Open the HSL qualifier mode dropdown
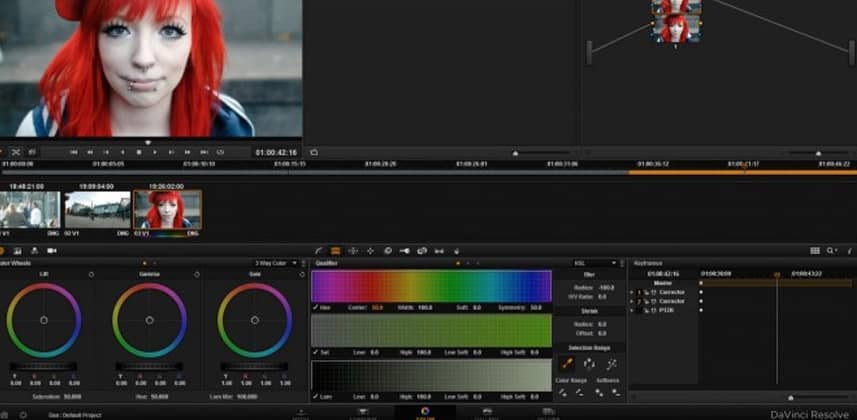Image resolution: width=857 pixels, height=420 pixels. tap(595, 264)
